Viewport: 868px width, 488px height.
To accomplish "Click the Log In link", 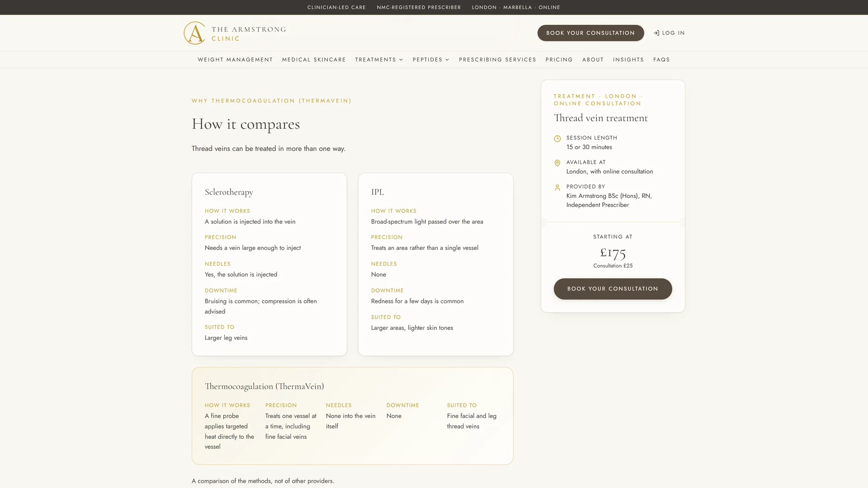I will (x=669, y=33).
